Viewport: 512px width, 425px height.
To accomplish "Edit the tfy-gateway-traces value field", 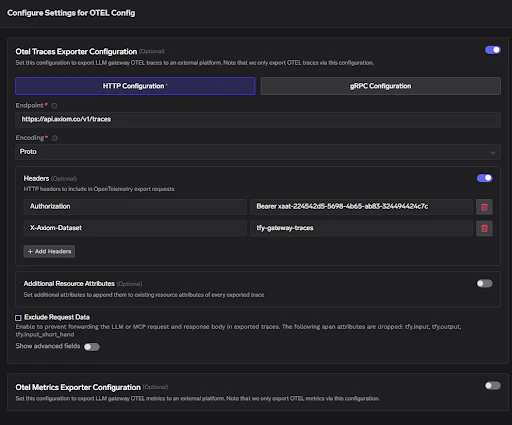I will [x=361, y=228].
